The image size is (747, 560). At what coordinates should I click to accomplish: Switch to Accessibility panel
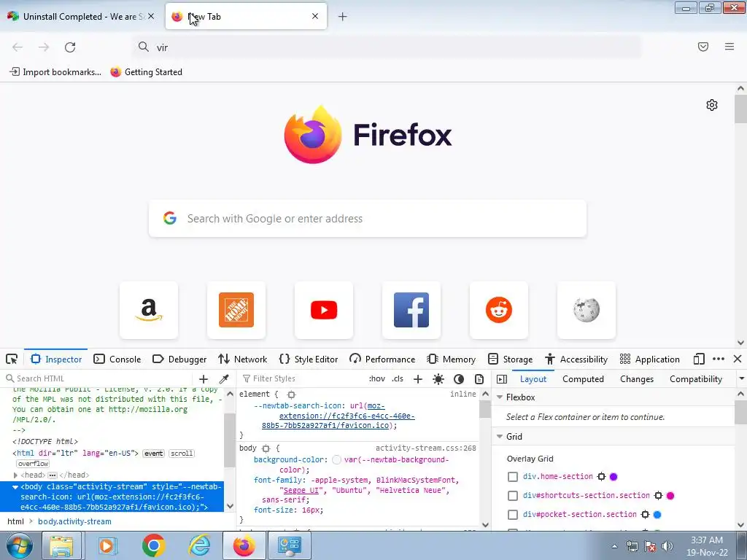576,359
